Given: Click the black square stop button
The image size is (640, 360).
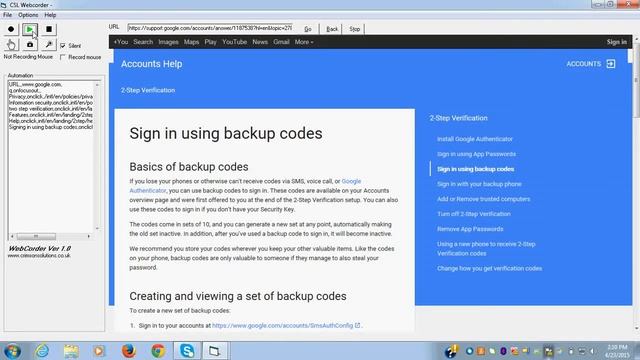Looking at the screenshot, I should click(x=49, y=29).
